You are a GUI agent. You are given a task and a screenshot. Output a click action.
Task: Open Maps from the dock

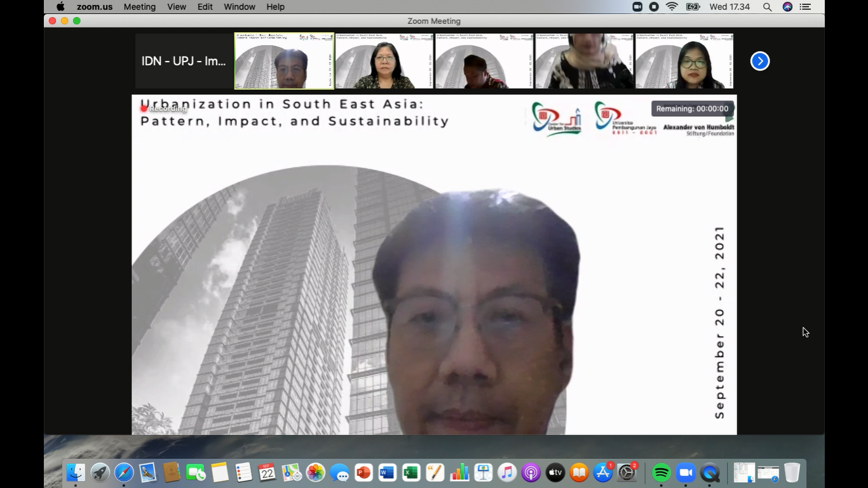[292, 472]
